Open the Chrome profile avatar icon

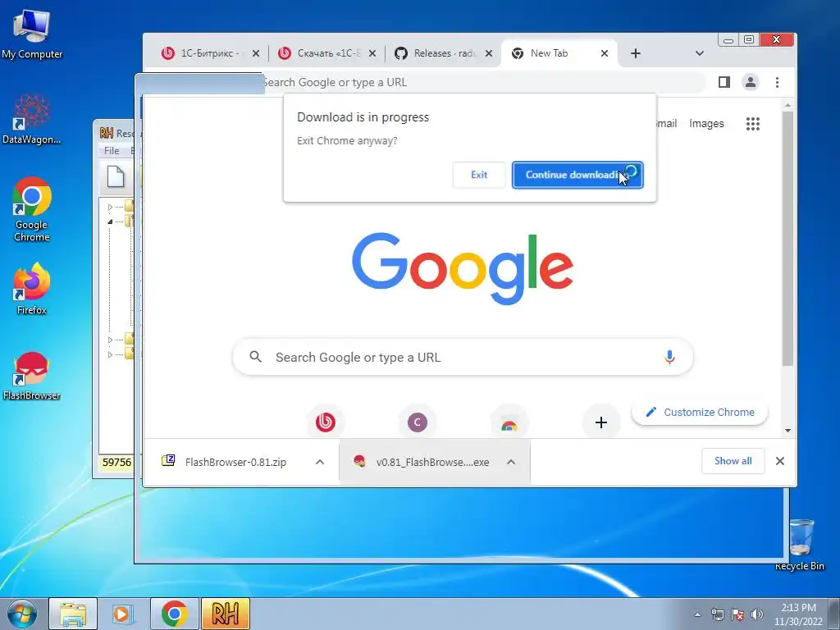[x=751, y=82]
